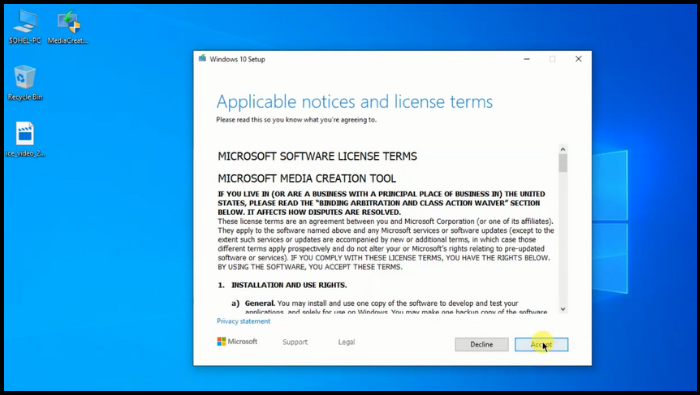Click the Windows 10 Setup title icon
The height and width of the screenshot is (395, 700).
(202, 58)
